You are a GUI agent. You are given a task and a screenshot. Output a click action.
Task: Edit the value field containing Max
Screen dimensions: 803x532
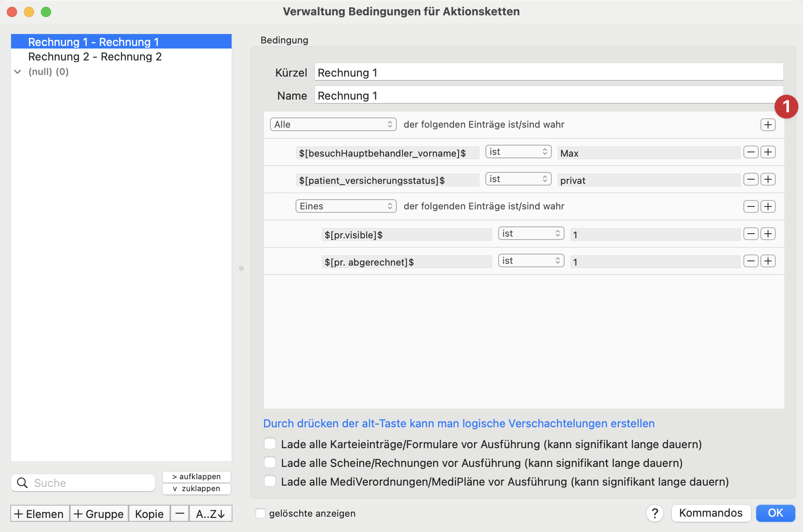649,153
